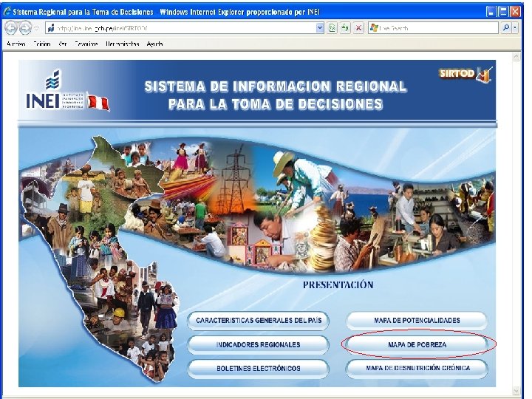
Task: Open Mapa de Potencialidades
Action: [x=417, y=320]
